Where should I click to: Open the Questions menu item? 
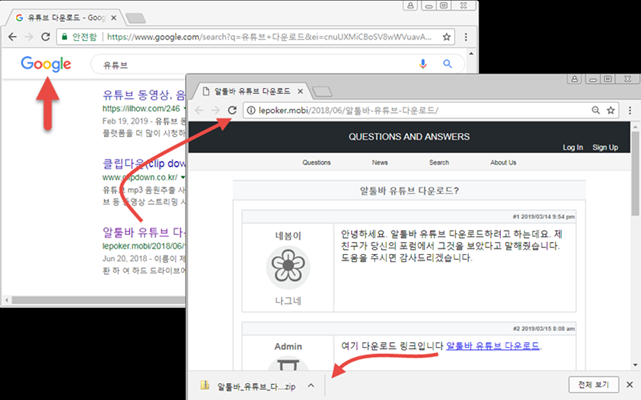pos(316,162)
